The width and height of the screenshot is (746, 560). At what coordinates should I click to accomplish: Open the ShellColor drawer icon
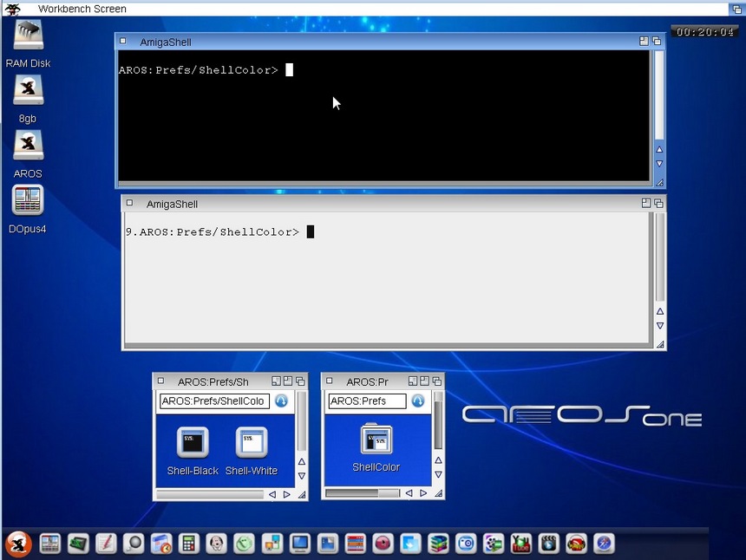376,440
